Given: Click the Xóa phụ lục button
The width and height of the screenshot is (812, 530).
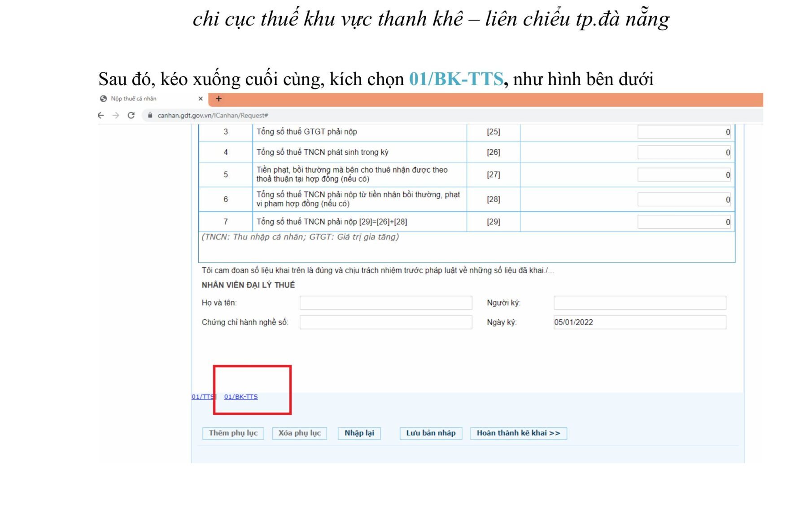Looking at the screenshot, I should click(x=300, y=434).
